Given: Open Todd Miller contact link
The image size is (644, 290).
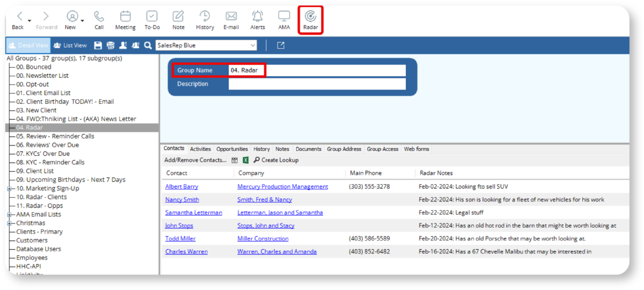Looking at the screenshot, I should pos(180,238).
